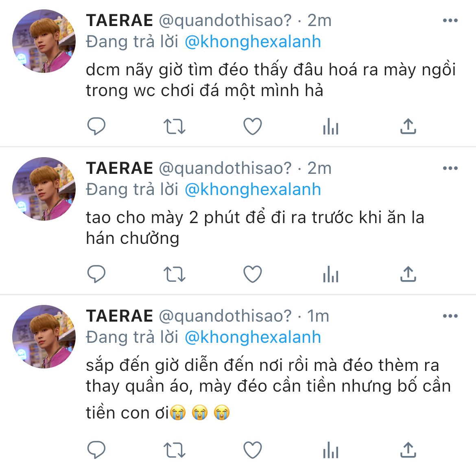Retweet the third tweet about 'thay quần áo'

point(174,450)
